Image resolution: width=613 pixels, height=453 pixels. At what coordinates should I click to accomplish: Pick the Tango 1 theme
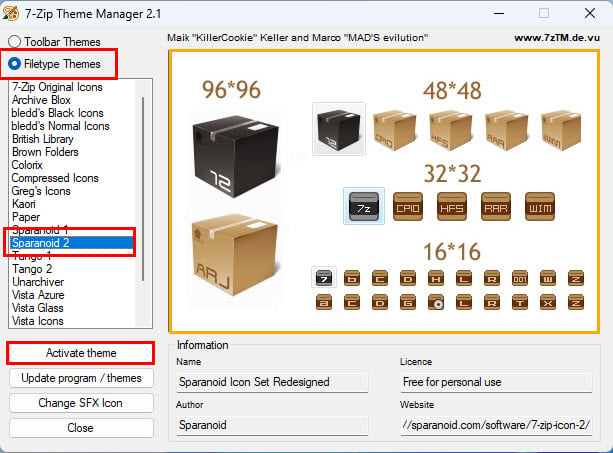[x=32, y=256]
